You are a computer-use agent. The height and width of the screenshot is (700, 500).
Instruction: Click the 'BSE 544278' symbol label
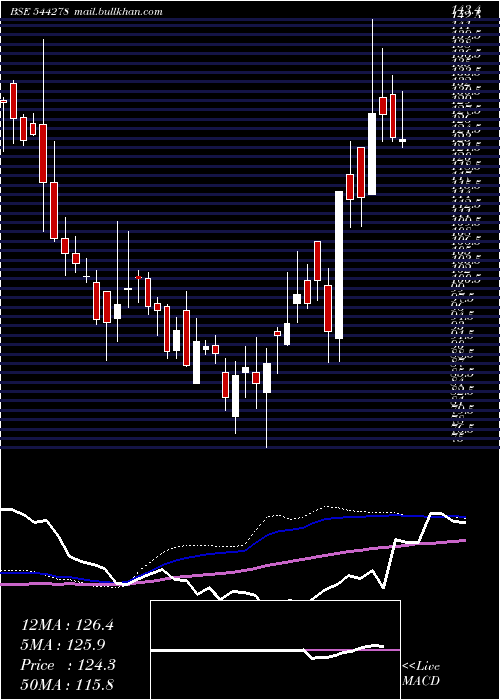[x=39, y=12]
